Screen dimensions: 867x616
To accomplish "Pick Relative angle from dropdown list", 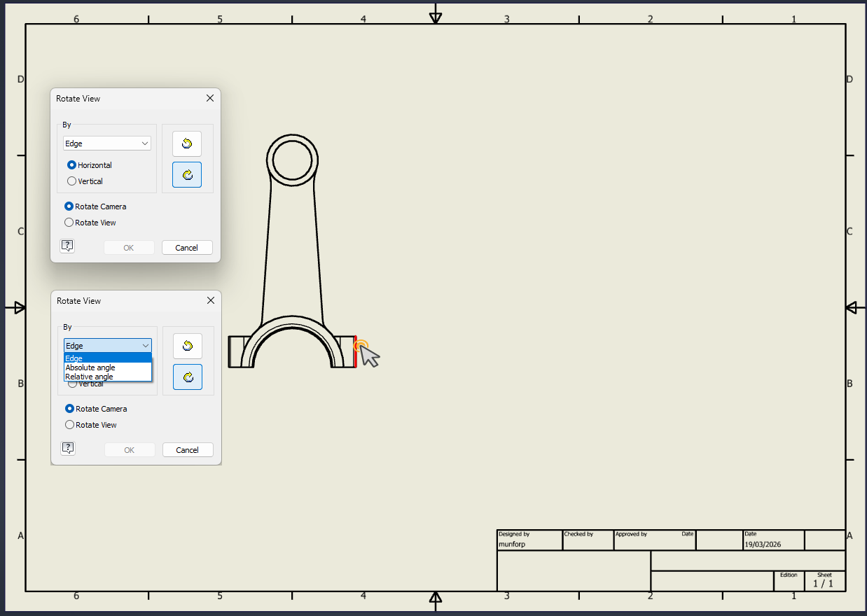I will [x=108, y=377].
